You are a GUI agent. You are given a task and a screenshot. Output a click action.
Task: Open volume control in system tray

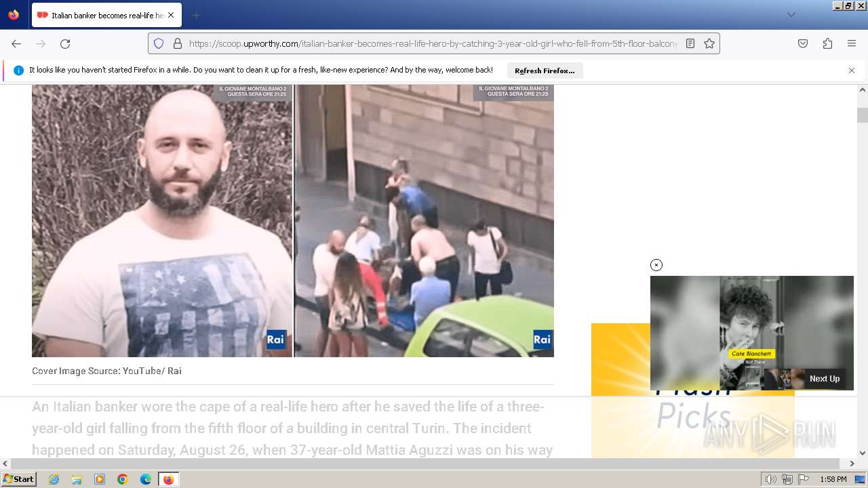(x=770, y=479)
